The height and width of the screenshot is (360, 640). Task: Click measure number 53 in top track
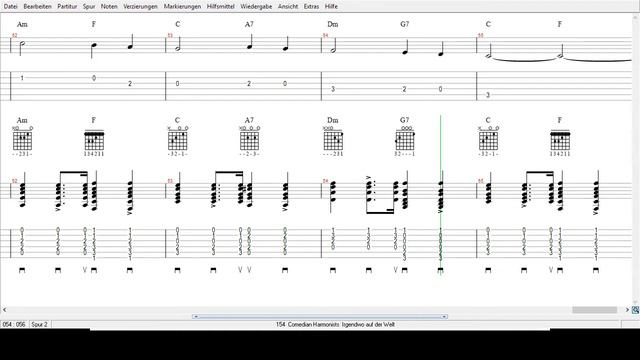click(170, 36)
